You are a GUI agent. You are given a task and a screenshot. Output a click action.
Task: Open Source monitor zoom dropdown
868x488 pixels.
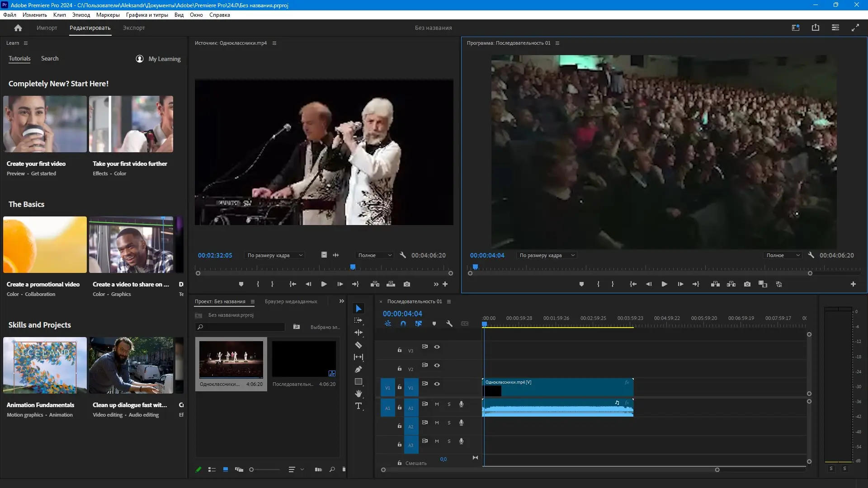coord(275,255)
